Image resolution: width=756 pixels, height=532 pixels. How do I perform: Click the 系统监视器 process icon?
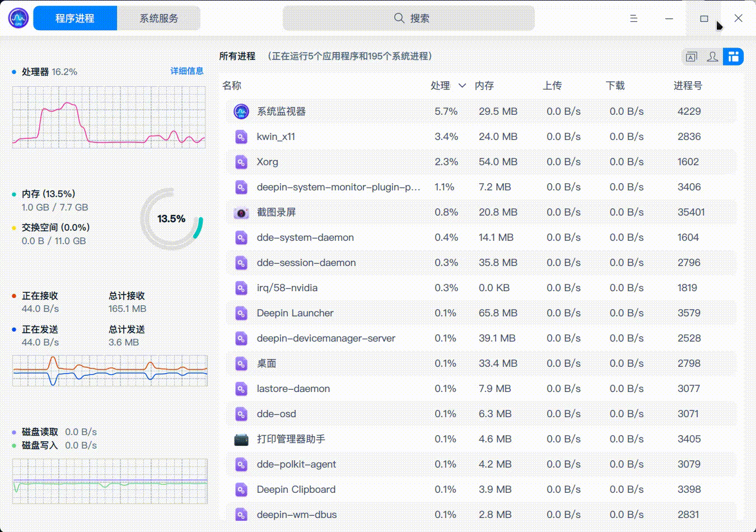(241, 111)
